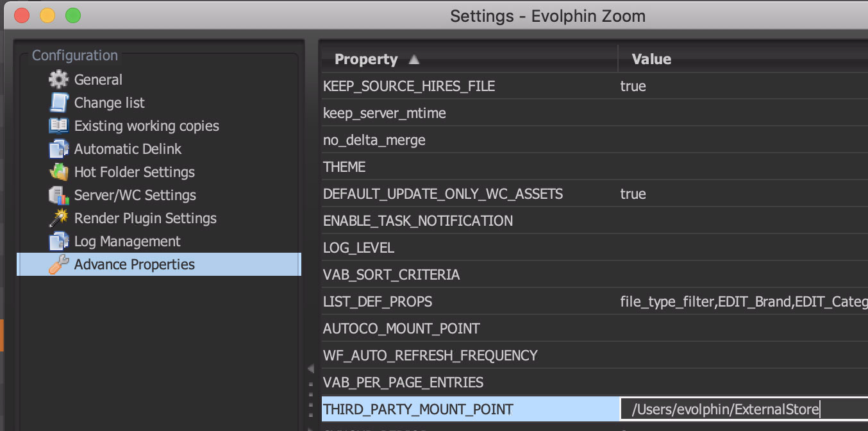
Task: Select the THEME property row
Action: point(344,167)
